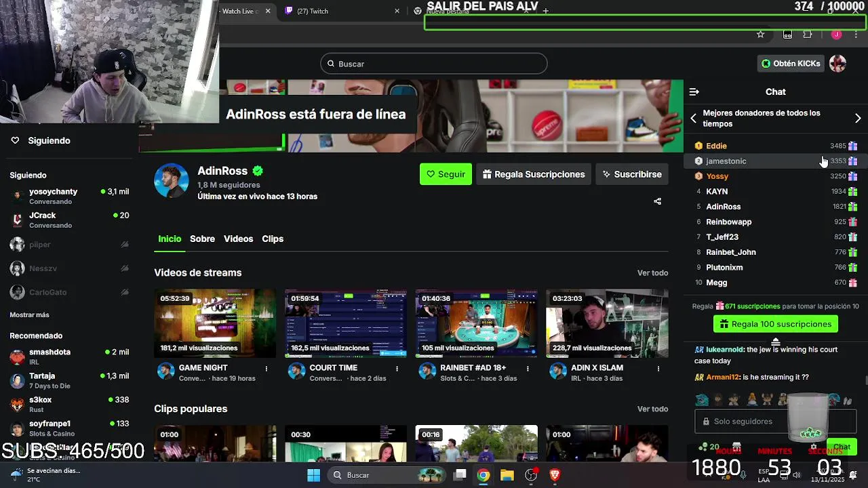
Task: Open followed channel yosoychanty
Action: pos(69,196)
